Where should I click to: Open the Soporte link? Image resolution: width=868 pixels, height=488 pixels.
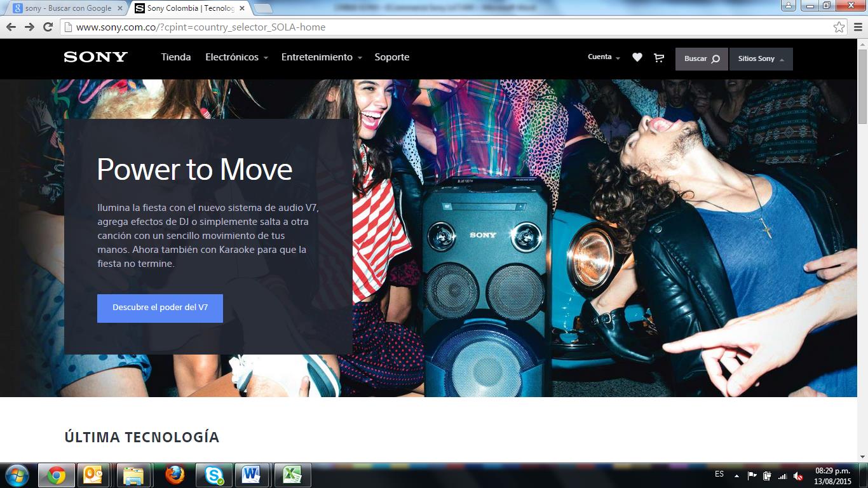click(391, 57)
